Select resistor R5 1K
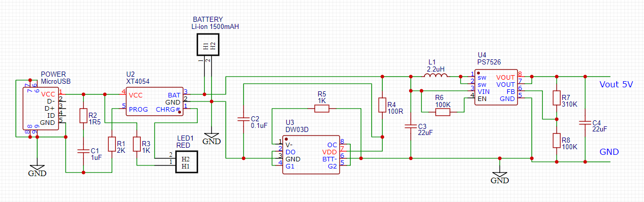 click(x=321, y=108)
